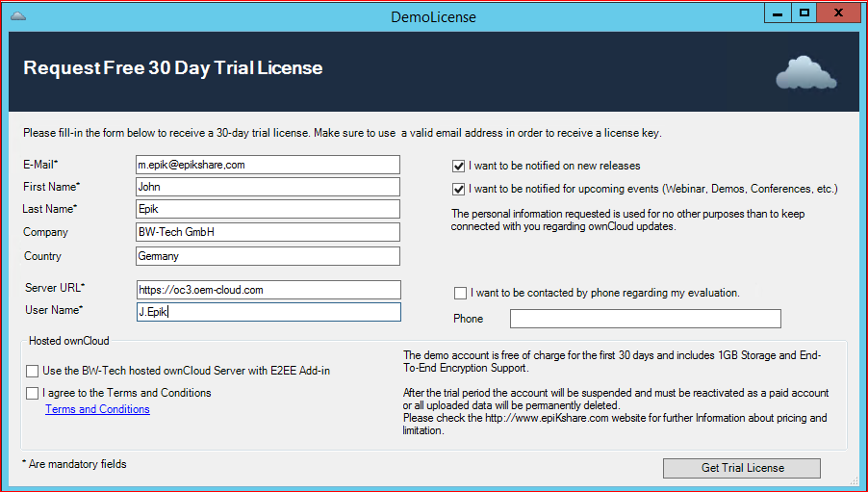The image size is (868, 492).
Task: Click the empty Phone input field
Action: pyautogui.click(x=646, y=319)
